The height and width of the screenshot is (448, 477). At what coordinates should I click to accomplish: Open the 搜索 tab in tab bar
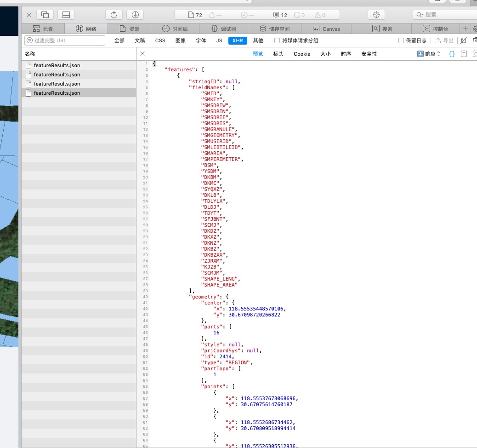point(382,29)
